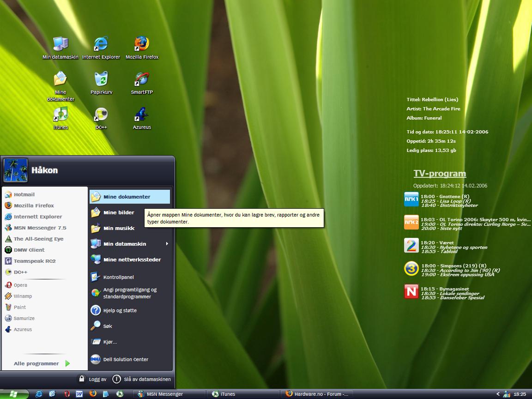
Task: Select the Papirkurv recycle bin icon
Action: 101,79
